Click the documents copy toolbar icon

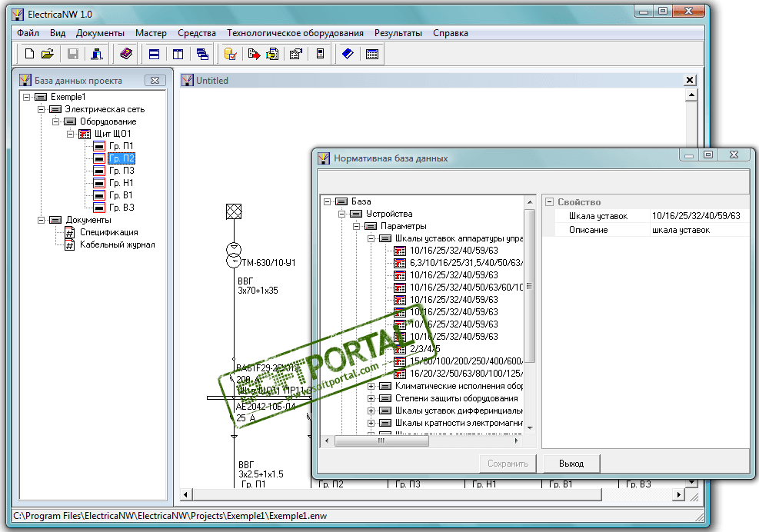272,55
